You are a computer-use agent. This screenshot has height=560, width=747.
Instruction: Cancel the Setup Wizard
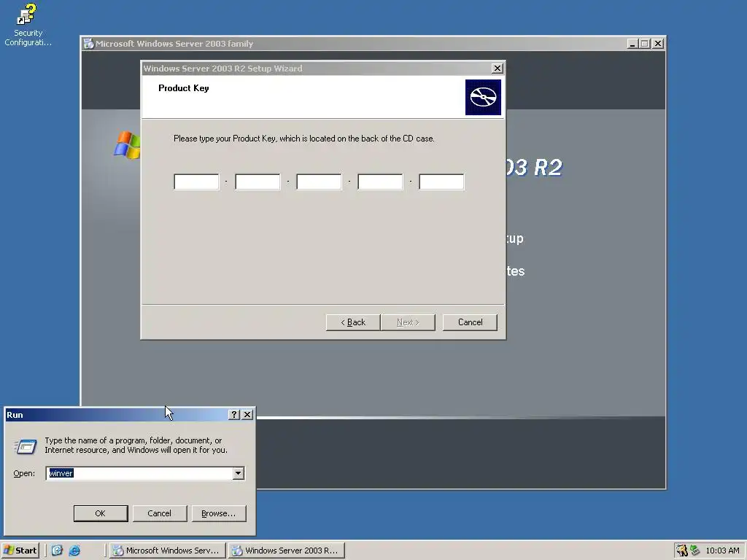click(x=471, y=322)
